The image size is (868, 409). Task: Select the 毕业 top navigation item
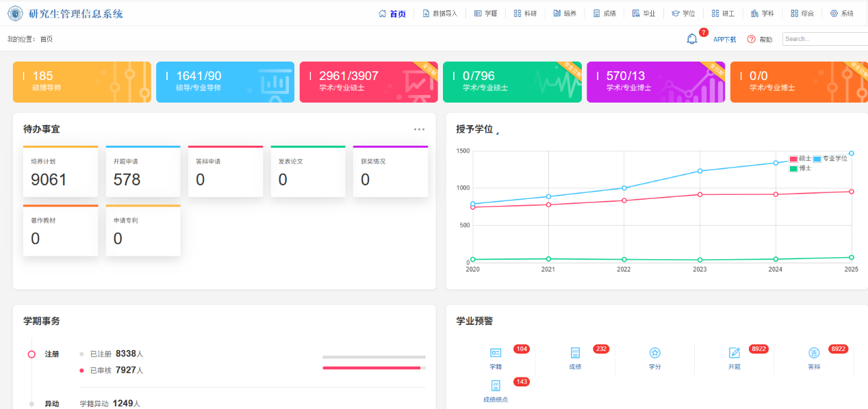tap(643, 14)
